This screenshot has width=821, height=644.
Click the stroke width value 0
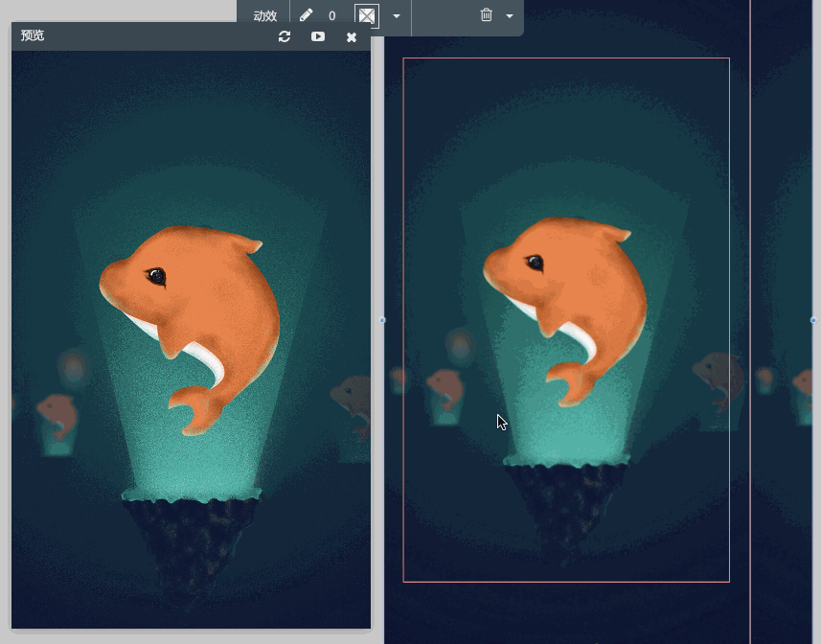(x=332, y=15)
